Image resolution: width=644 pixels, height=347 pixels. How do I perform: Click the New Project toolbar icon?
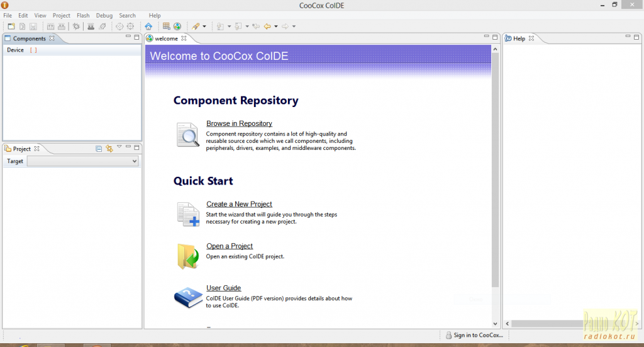(x=11, y=26)
